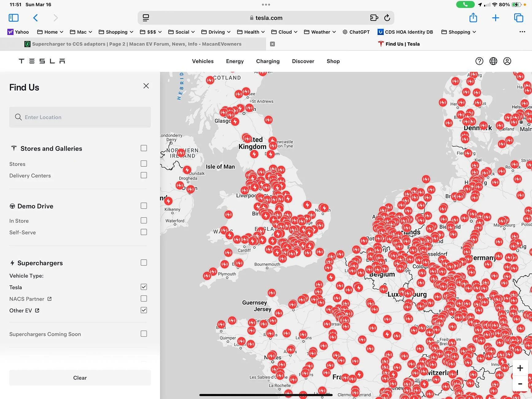The width and height of the screenshot is (532, 399).
Task: Show all open tabs overview
Action: [x=518, y=18]
